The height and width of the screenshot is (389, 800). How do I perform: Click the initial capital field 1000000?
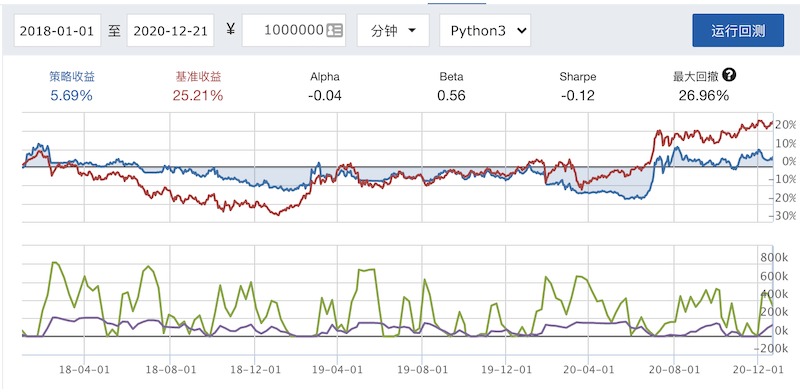click(x=294, y=31)
